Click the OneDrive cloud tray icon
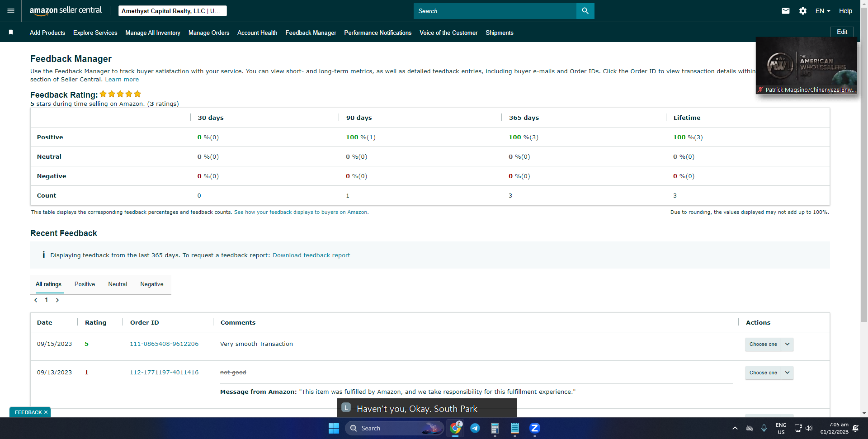The image size is (868, 439). (x=750, y=428)
